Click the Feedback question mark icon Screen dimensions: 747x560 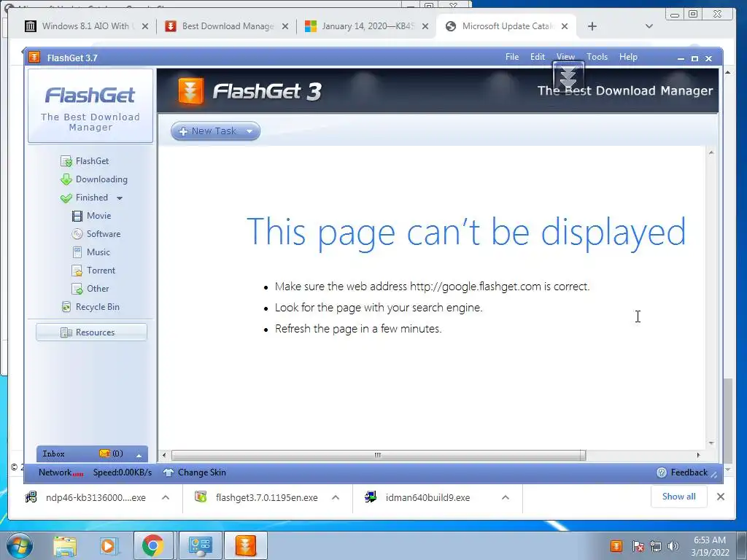click(661, 472)
